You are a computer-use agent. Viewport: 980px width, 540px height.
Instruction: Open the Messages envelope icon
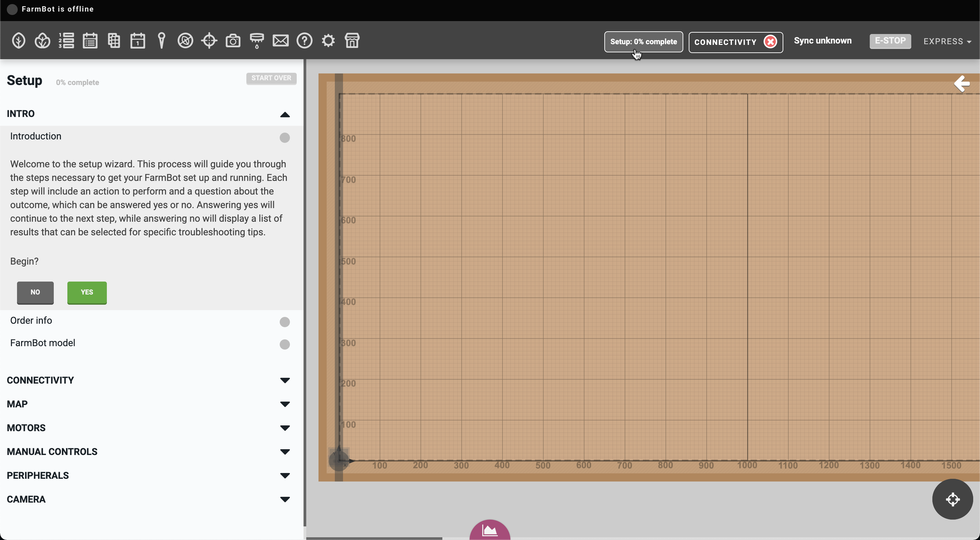tap(280, 41)
